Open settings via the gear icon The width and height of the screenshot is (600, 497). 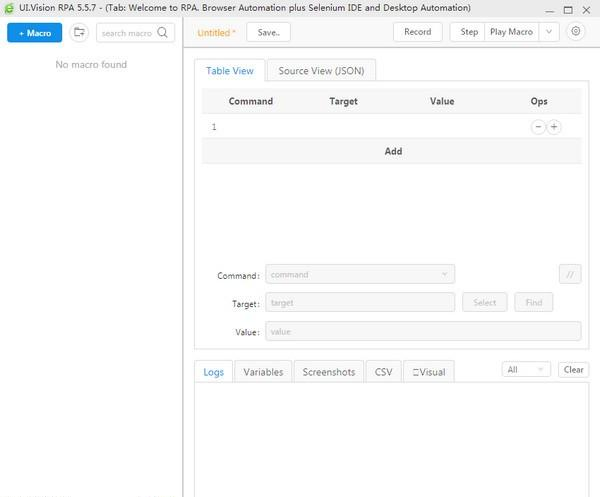click(575, 31)
